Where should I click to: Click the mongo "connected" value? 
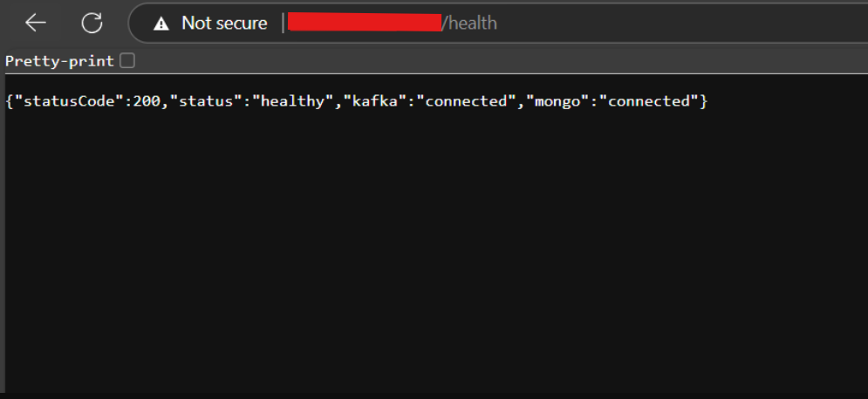tap(648, 101)
